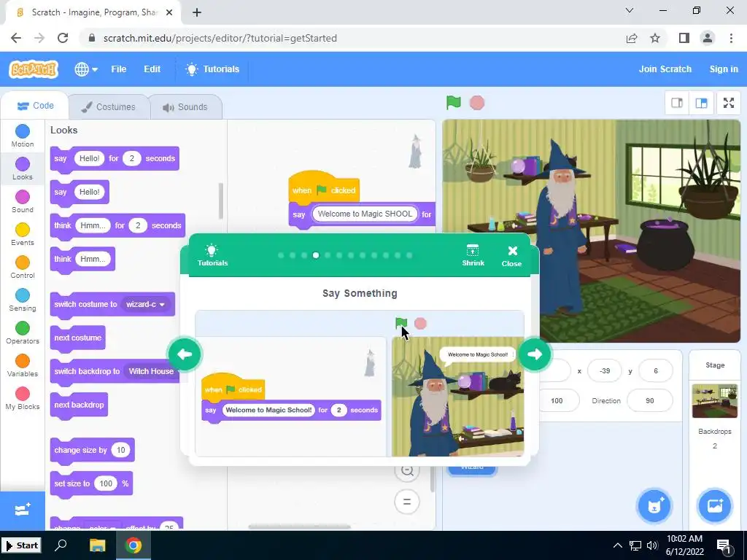Open the Edit menu
This screenshot has width=747, height=560.
pyautogui.click(x=152, y=69)
